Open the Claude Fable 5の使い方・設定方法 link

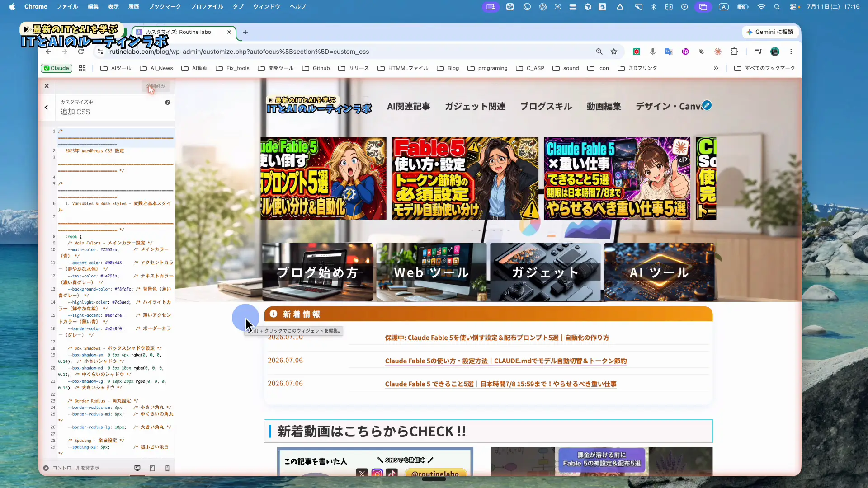click(506, 361)
